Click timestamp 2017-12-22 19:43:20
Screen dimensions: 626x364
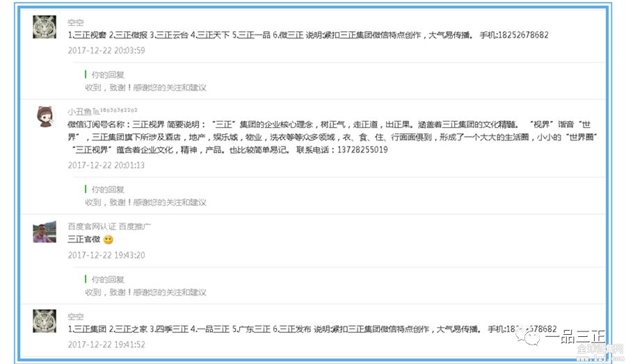point(106,255)
